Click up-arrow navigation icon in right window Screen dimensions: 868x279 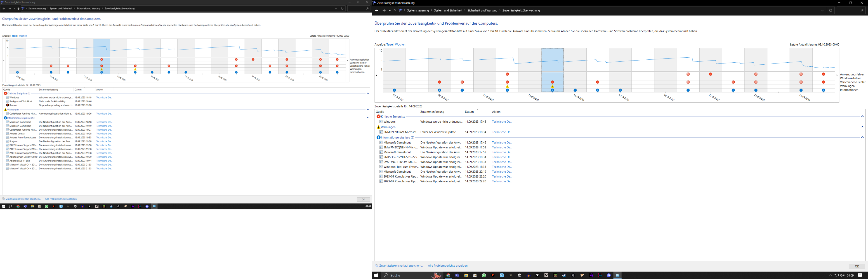(395, 10)
